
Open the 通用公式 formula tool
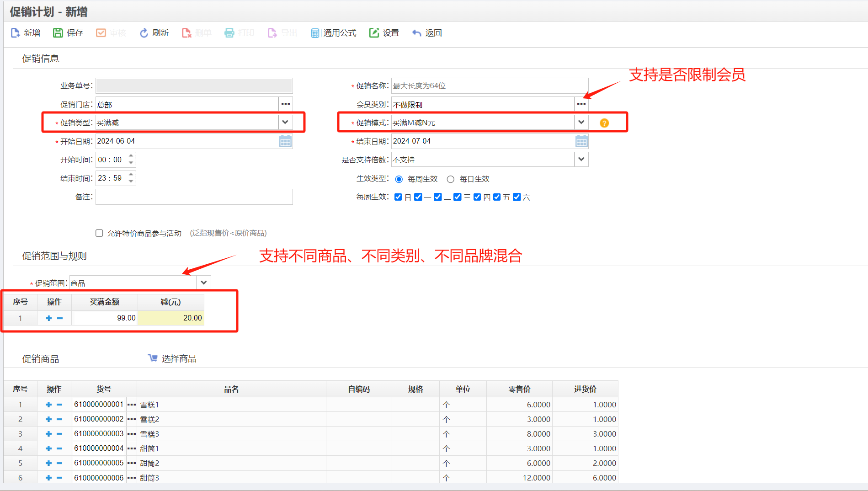click(333, 32)
